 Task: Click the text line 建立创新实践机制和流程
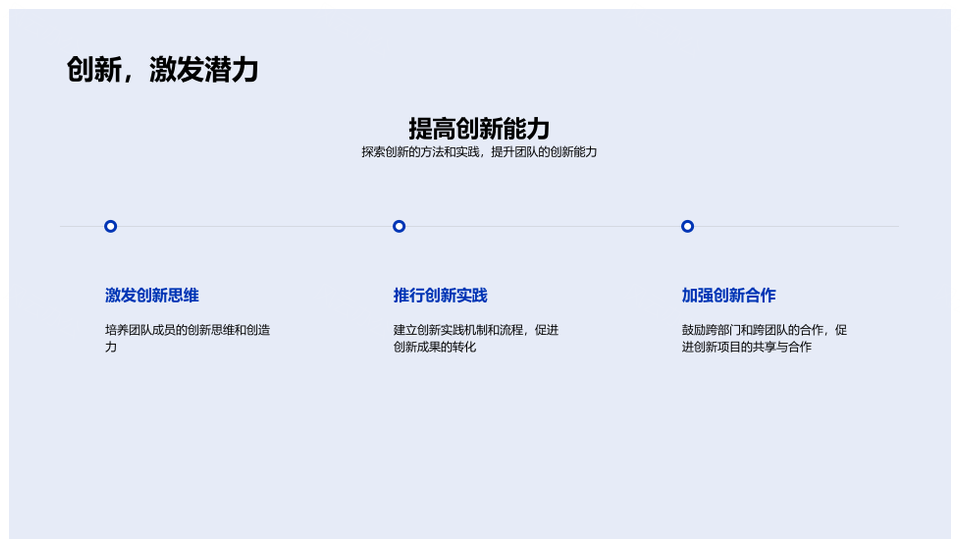[x=475, y=329]
